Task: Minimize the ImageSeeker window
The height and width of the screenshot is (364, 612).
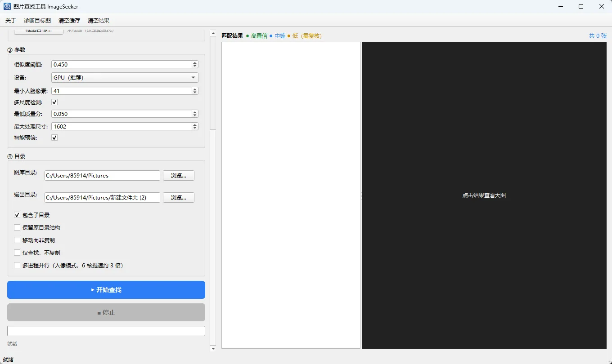Action: (561, 6)
